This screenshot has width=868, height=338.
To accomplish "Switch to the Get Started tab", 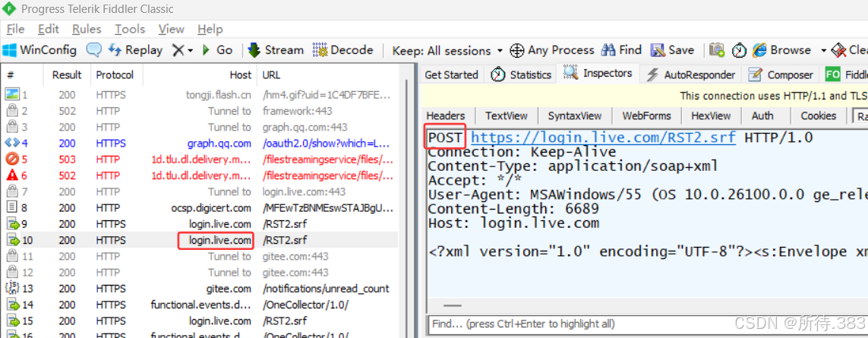I will click(451, 74).
